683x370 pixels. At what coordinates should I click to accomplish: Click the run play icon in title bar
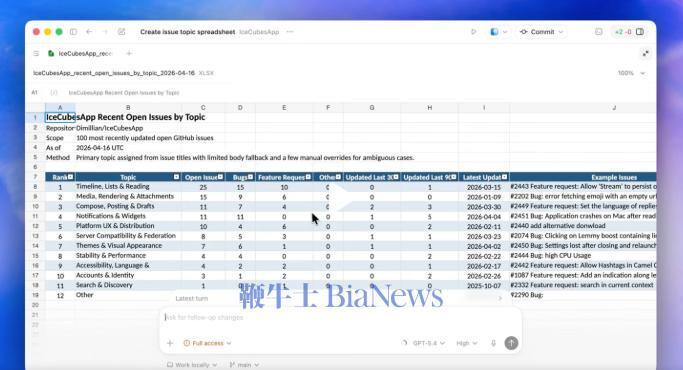473,32
